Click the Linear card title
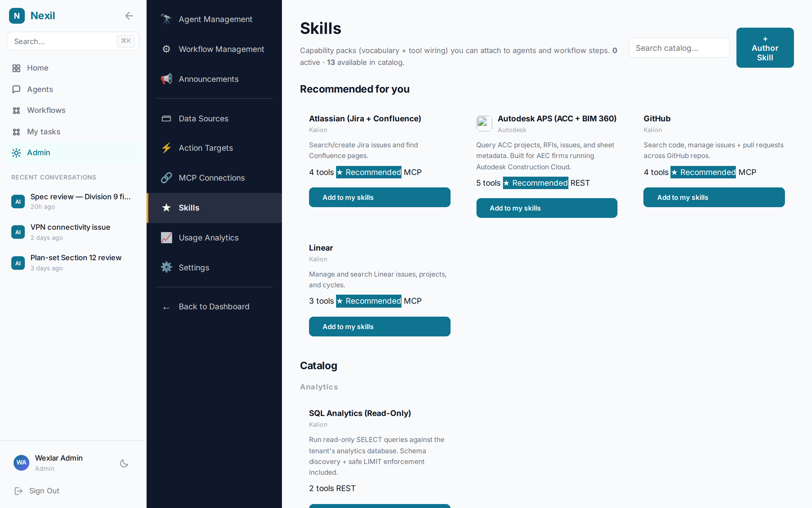Viewport: 812px width, 508px height. 321,248
